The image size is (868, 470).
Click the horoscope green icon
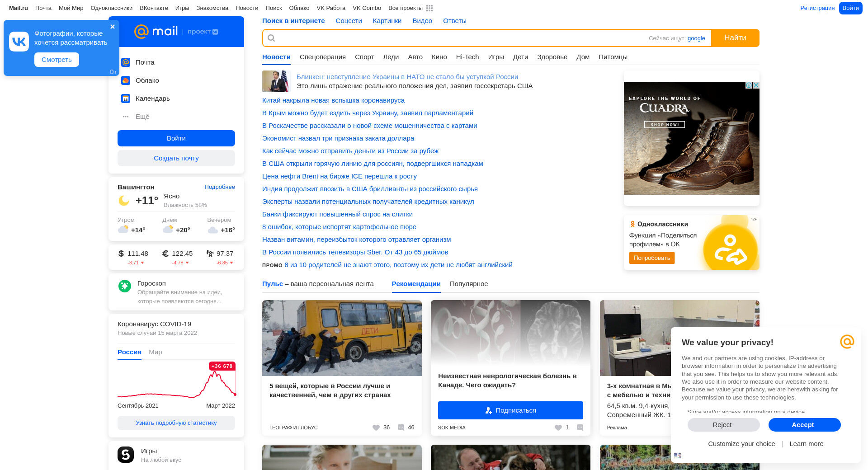click(125, 286)
